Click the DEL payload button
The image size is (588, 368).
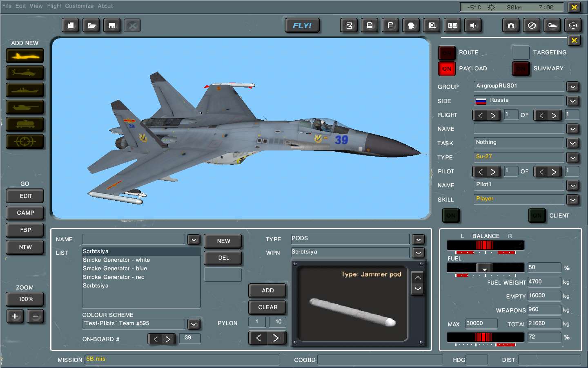223,258
